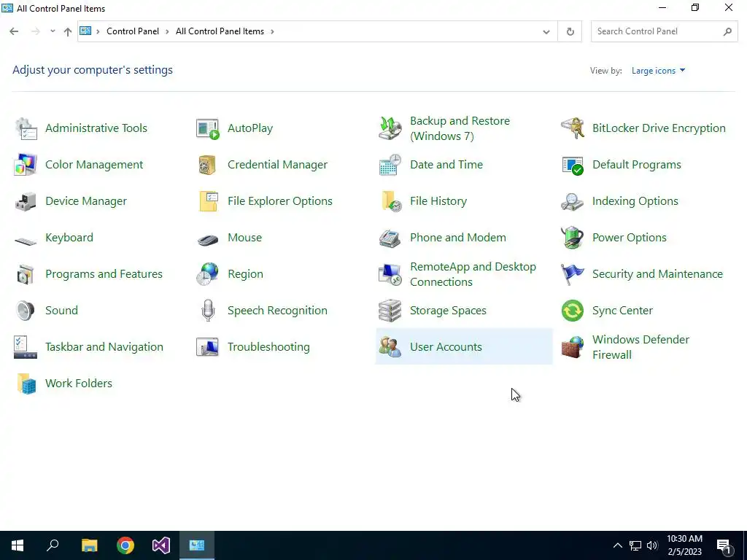Click the taskbar clock showing 10:30 AM

tap(684, 545)
